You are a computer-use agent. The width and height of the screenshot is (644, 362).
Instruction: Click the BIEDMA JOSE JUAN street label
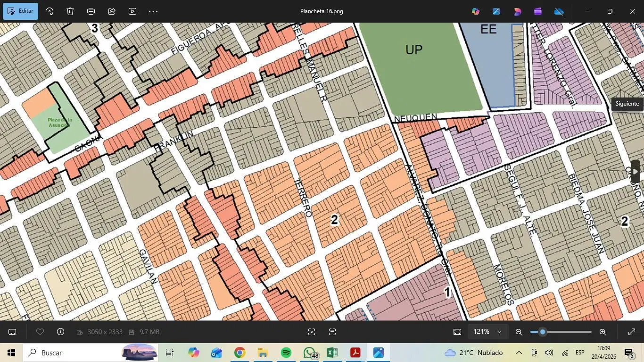tap(586, 214)
